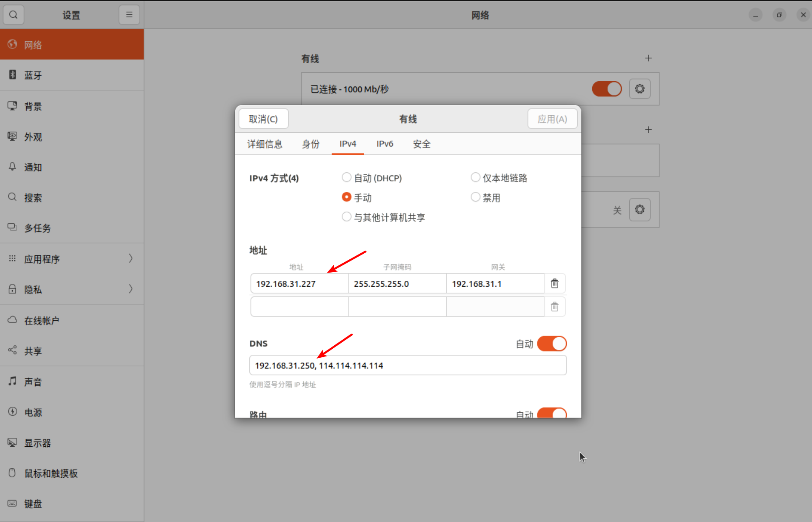Click the empty subnet mask field in second row
This screenshot has height=522, width=812.
[x=397, y=307]
